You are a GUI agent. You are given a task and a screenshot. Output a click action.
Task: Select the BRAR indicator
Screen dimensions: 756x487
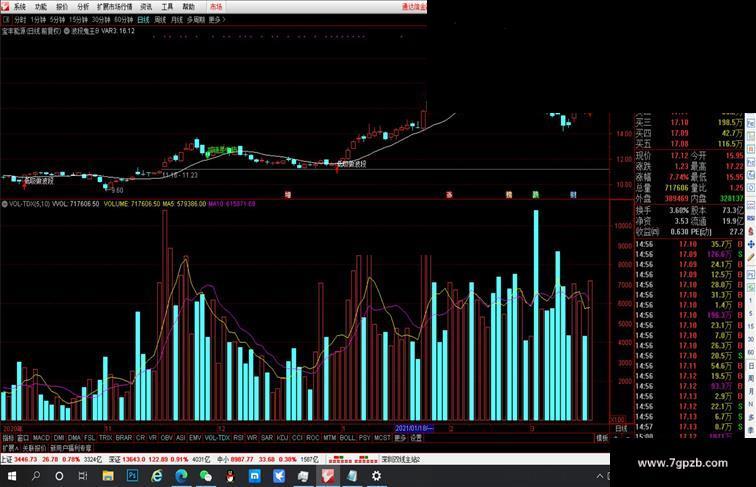point(124,438)
